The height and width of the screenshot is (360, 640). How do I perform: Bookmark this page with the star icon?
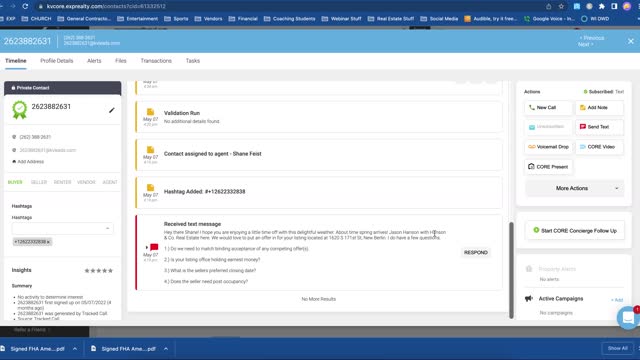coord(561,7)
